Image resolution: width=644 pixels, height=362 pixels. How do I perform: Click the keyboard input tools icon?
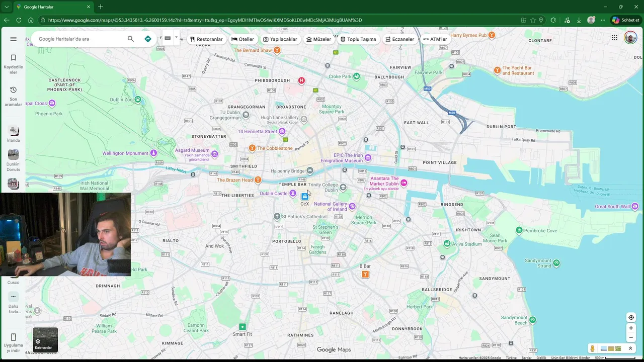168,38
